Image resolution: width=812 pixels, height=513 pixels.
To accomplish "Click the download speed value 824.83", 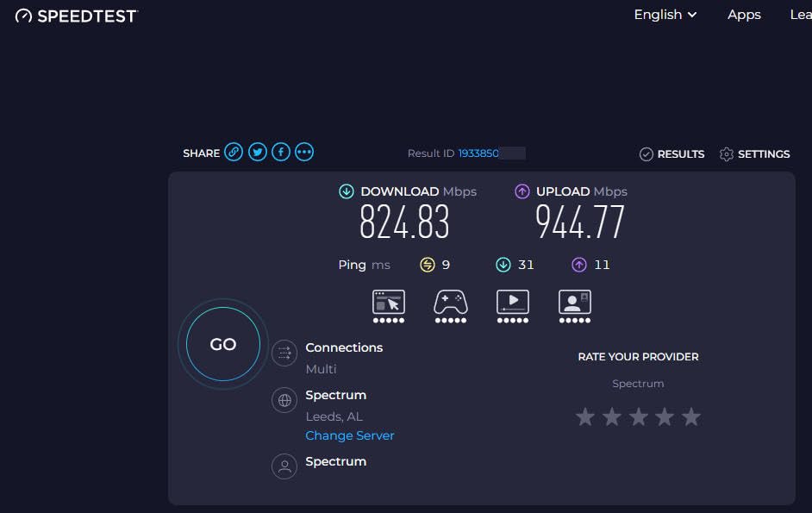I will [404, 222].
